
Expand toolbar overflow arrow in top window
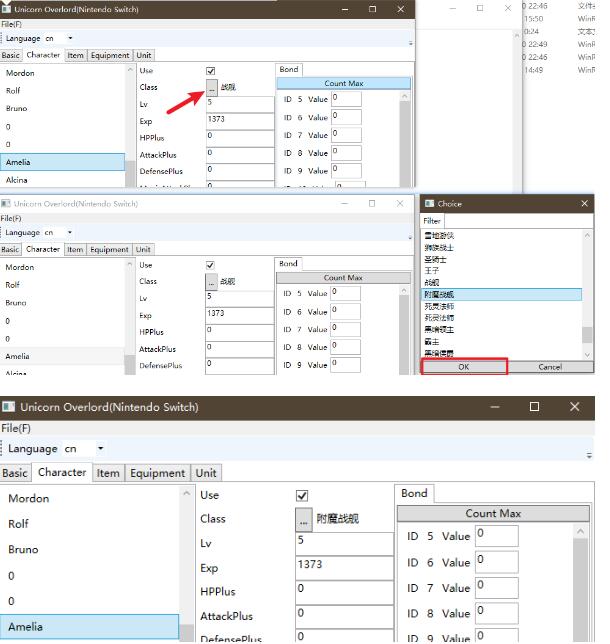410,43
